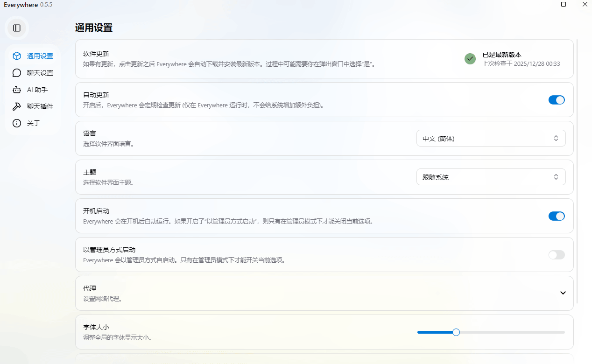The image size is (592, 364).
Task: Click the 软件更新 setting title
Action: coord(96,54)
